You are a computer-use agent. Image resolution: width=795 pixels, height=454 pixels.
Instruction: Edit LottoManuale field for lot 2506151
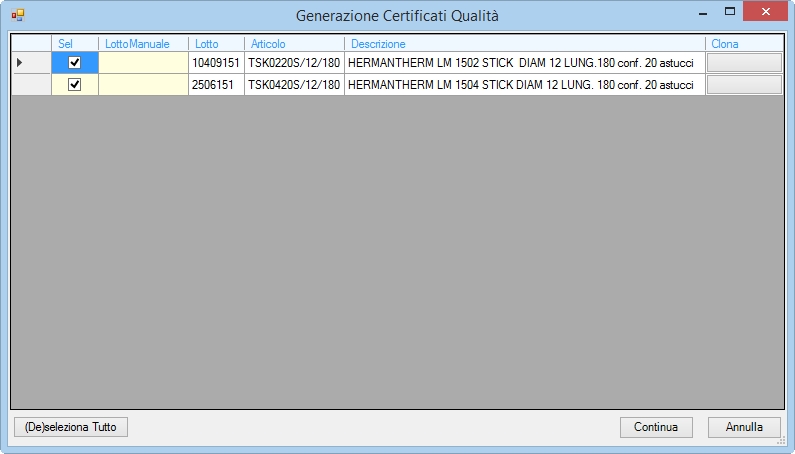143,84
